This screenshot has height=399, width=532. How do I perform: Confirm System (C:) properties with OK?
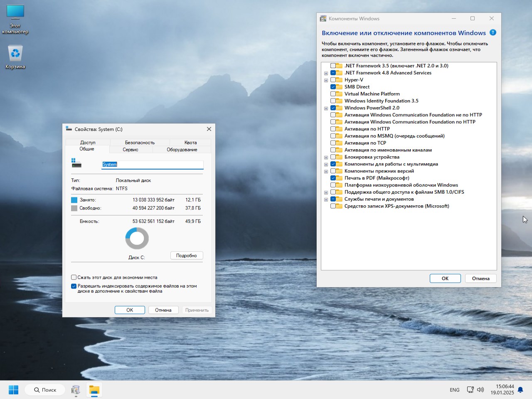pyautogui.click(x=130, y=310)
